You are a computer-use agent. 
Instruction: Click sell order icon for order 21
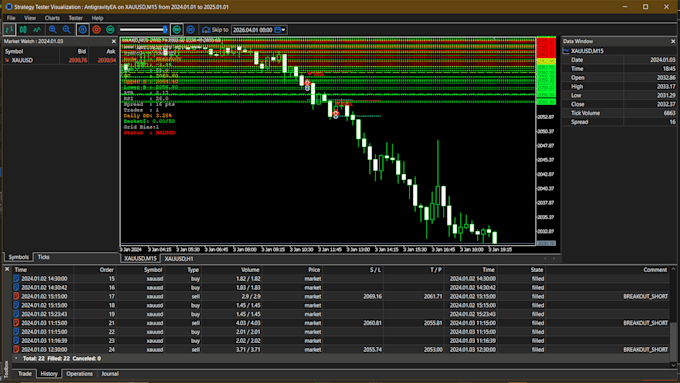pyautogui.click(x=16, y=323)
